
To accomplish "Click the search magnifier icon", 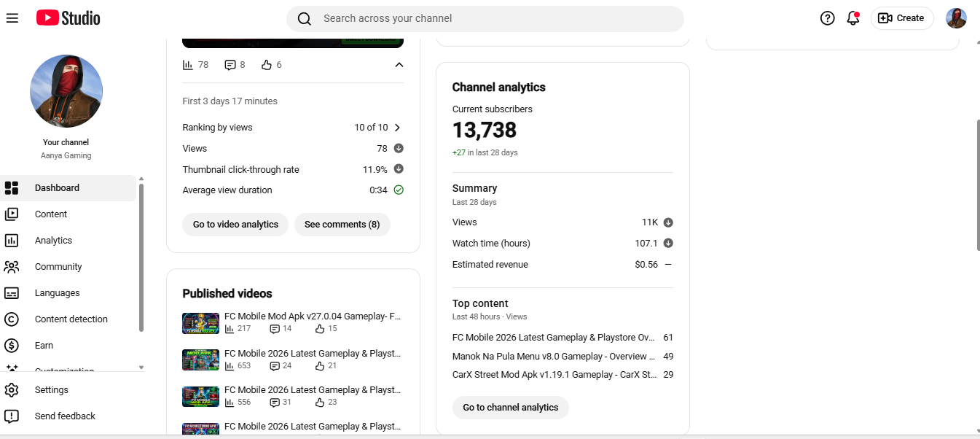I will 305,19.
